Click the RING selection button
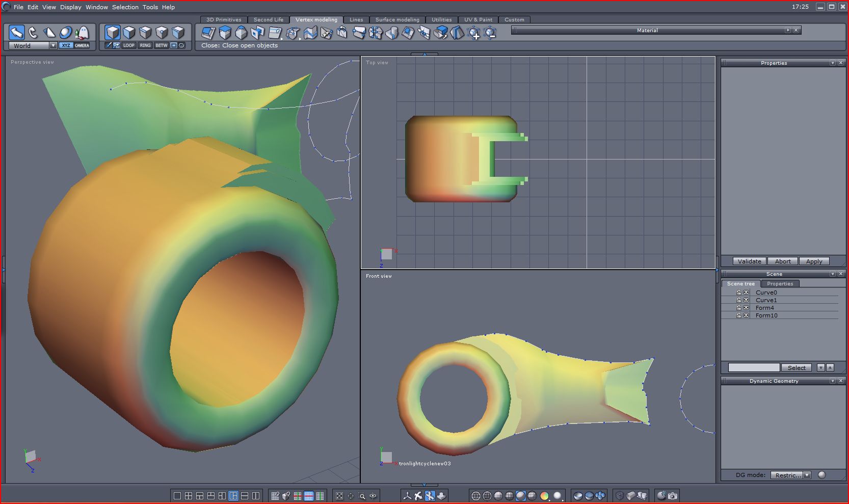The width and height of the screenshot is (849, 504). 145,45
